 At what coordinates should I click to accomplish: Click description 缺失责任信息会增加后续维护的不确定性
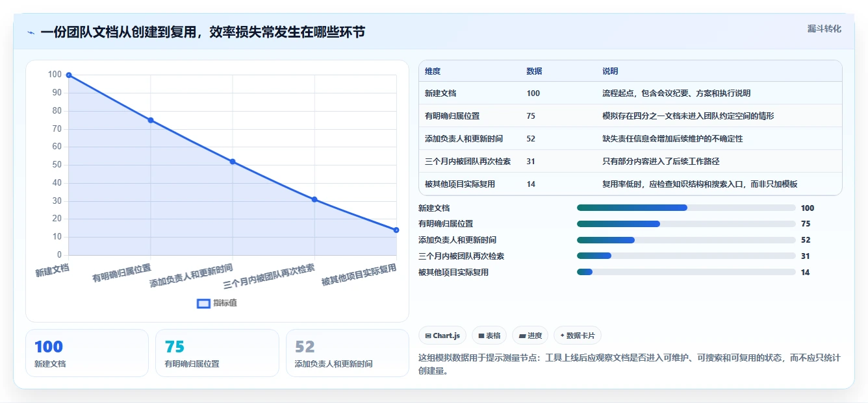pos(672,139)
